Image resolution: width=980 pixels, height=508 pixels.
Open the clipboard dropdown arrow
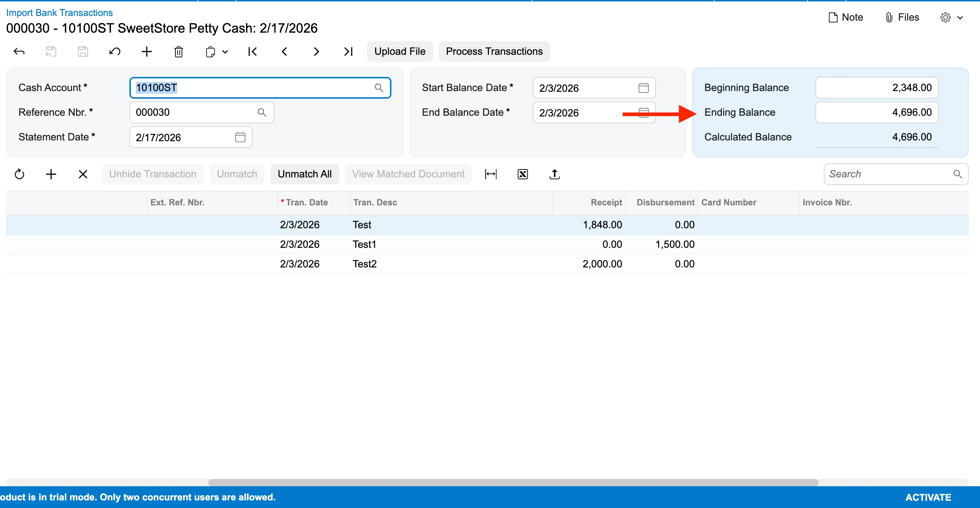click(225, 52)
